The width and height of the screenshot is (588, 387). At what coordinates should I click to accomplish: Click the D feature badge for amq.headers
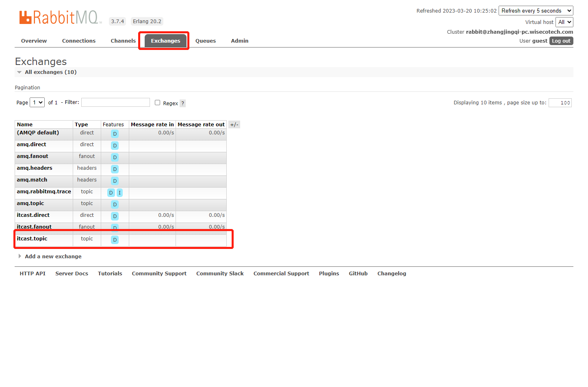point(115,169)
